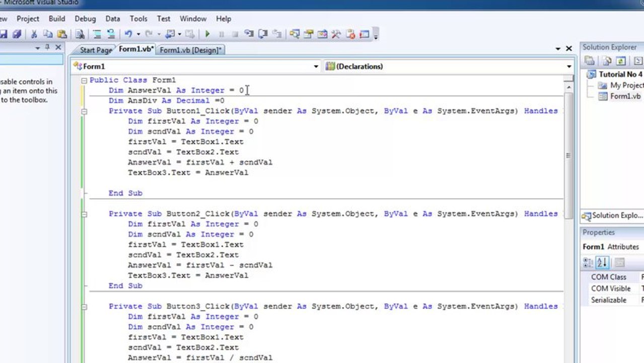Open the Redo history dropdown arrow
644x363 pixels.
pos(159,34)
